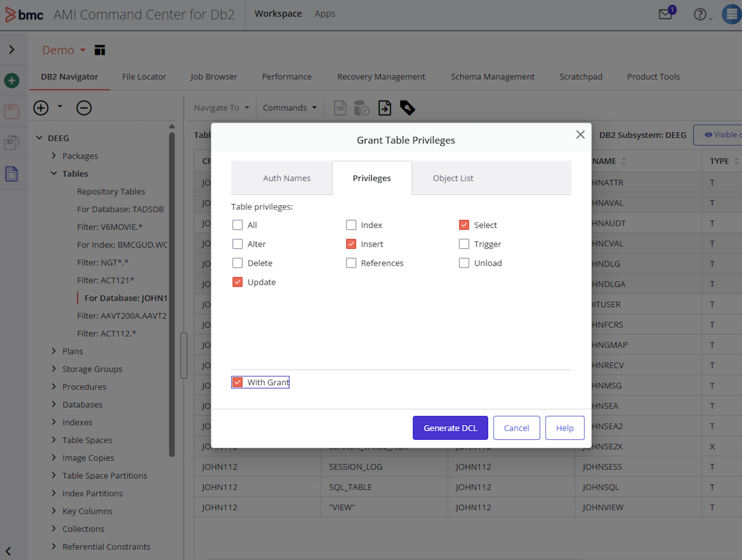
Task: Click the Cancel button in dialog
Action: point(516,428)
